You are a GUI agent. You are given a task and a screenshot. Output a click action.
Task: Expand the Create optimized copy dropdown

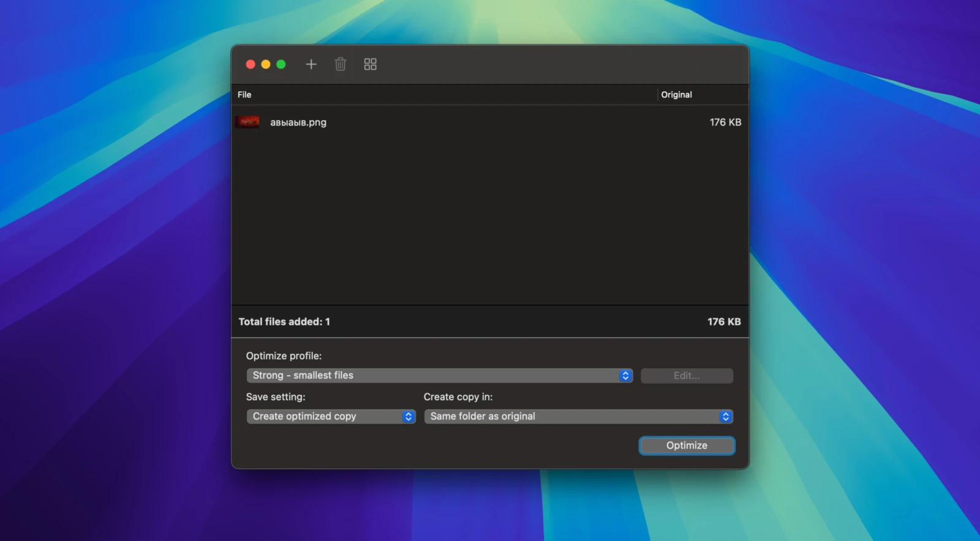(x=331, y=417)
